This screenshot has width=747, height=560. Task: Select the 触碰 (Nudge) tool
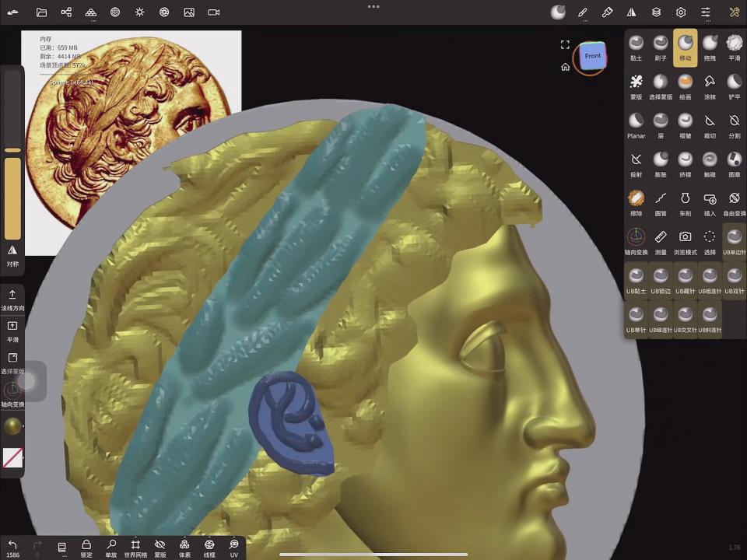coord(710,164)
